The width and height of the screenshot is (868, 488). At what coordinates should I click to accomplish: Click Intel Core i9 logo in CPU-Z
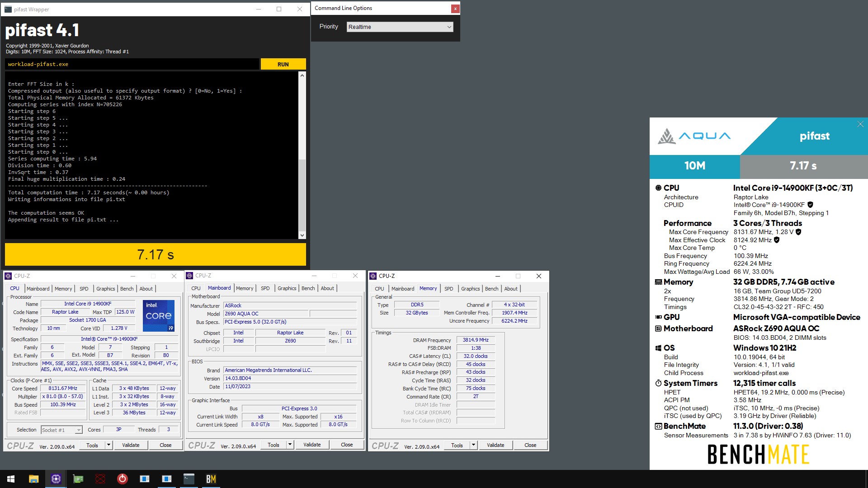159,316
